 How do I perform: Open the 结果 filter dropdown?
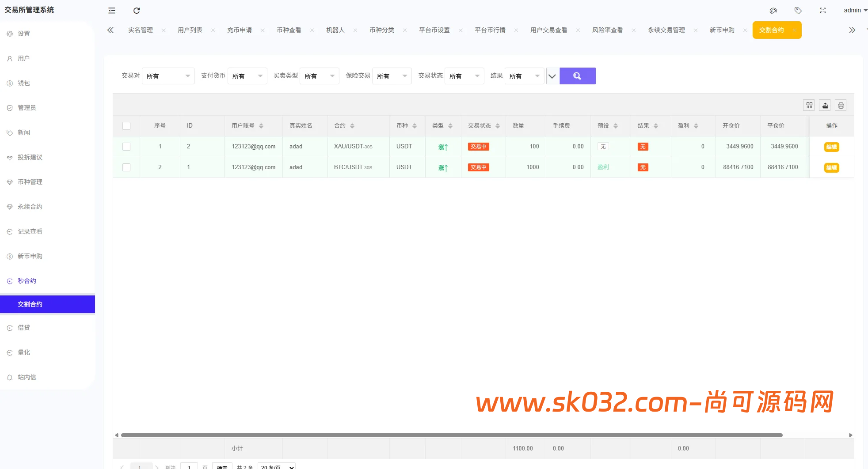click(x=525, y=76)
